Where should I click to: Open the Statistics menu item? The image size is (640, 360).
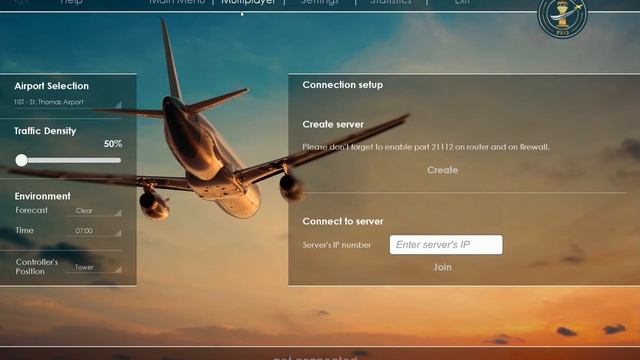[x=391, y=2]
